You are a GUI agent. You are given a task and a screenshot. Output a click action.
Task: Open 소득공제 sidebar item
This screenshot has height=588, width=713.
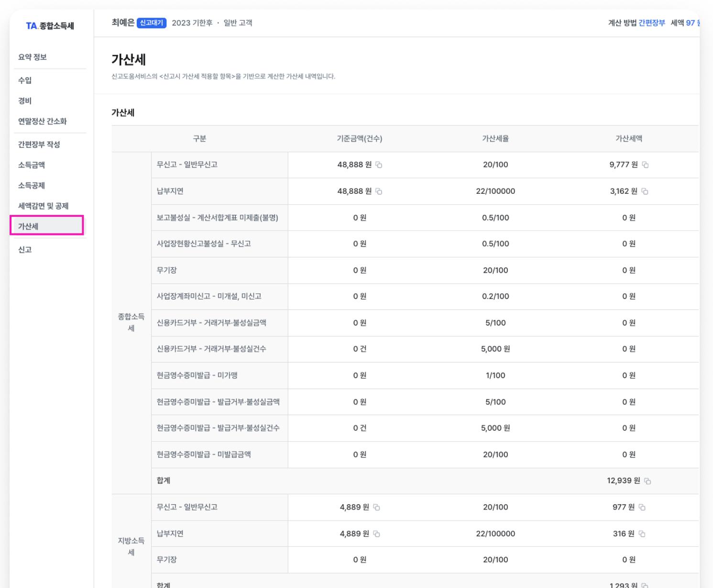pyautogui.click(x=32, y=186)
